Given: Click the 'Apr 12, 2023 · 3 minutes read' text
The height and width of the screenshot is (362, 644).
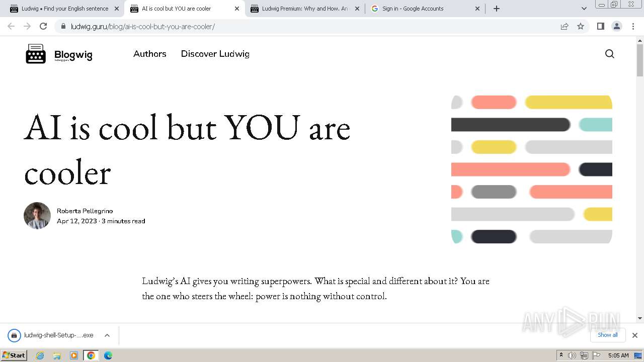Looking at the screenshot, I should pyautogui.click(x=101, y=221).
